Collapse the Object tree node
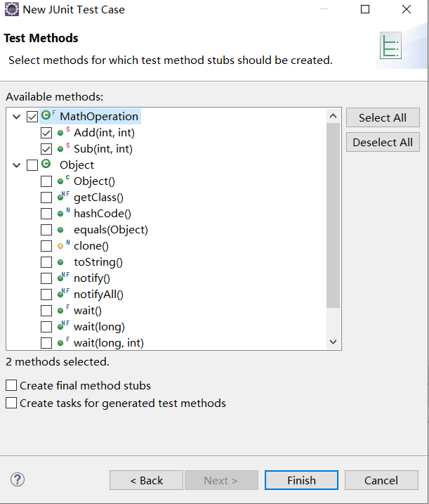The width and height of the screenshot is (429, 504). pyautogui.click(x=16, y=165)
